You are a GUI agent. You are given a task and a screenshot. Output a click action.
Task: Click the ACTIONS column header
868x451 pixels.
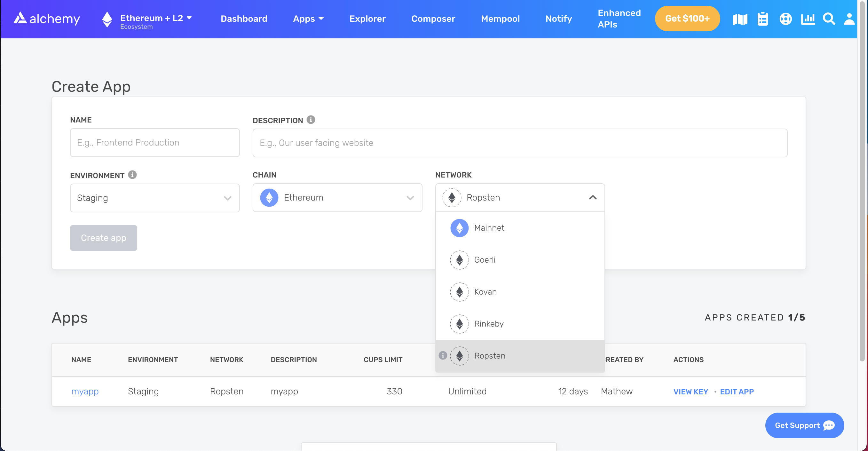pos(688,360)
